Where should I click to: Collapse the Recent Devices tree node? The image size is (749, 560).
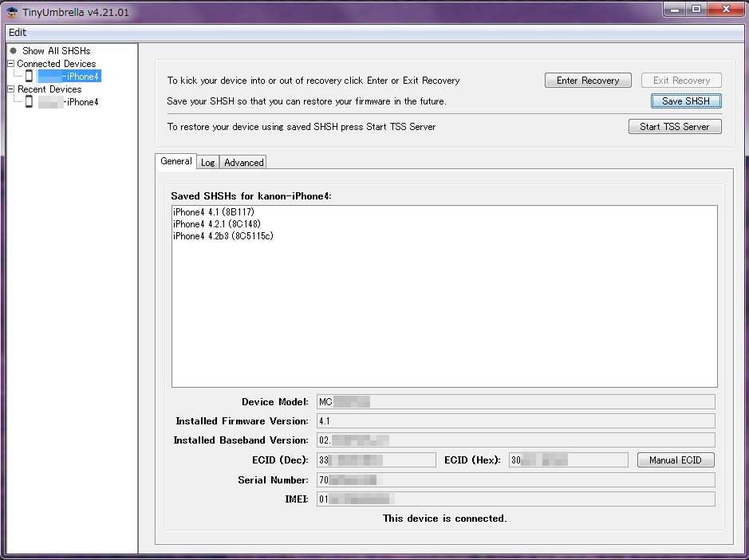point(11,89)
